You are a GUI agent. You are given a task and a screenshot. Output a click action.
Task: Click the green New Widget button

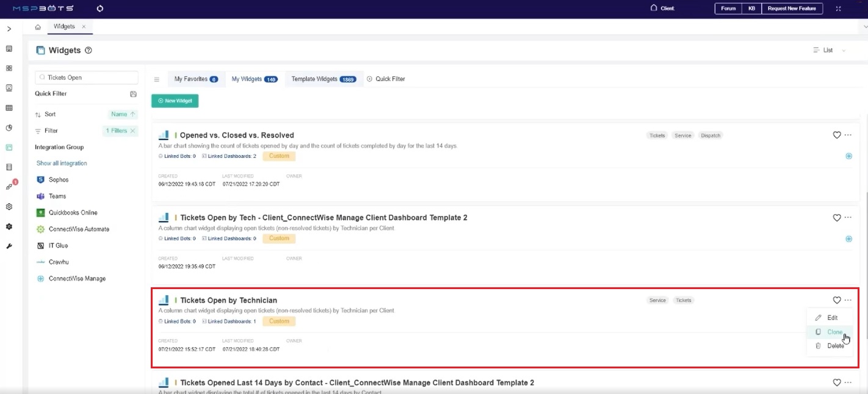click(175, 101)
